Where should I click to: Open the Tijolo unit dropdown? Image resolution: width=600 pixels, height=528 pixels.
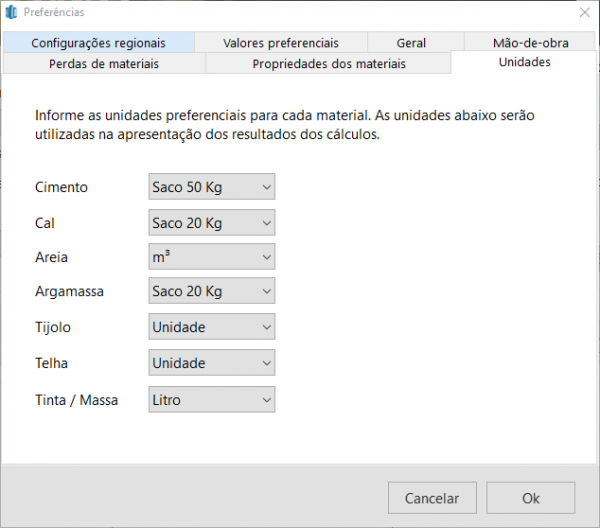tap(211, 327)
